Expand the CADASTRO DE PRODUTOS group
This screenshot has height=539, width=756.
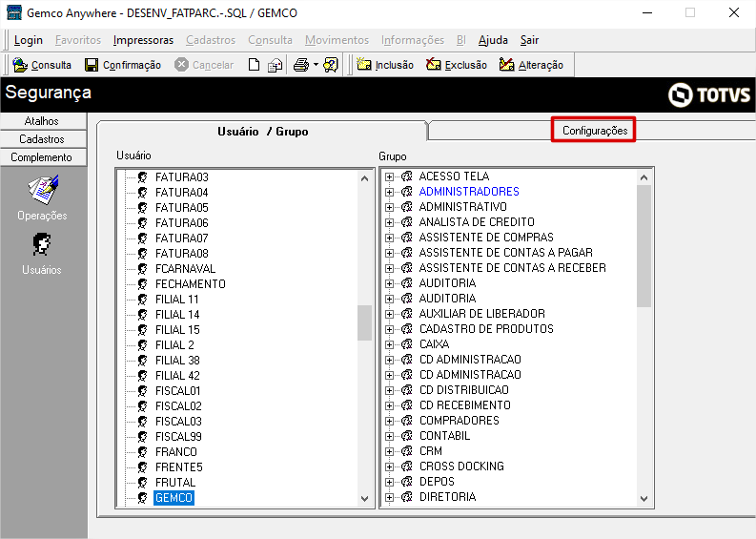click(389, 329)
